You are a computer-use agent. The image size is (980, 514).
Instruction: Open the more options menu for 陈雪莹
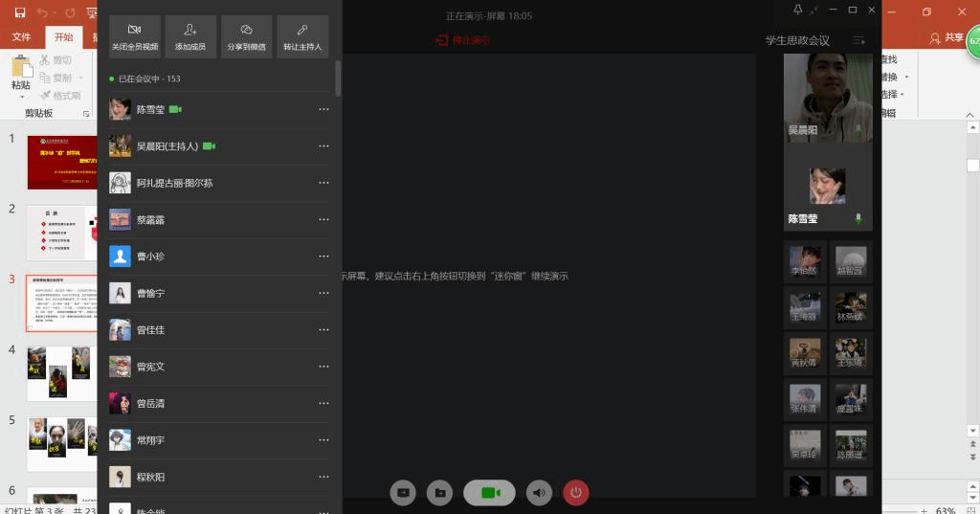[x=323, y=110]
